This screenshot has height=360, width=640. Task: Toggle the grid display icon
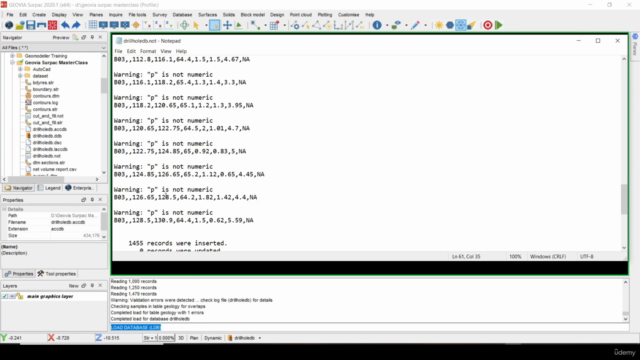[93, 25]
